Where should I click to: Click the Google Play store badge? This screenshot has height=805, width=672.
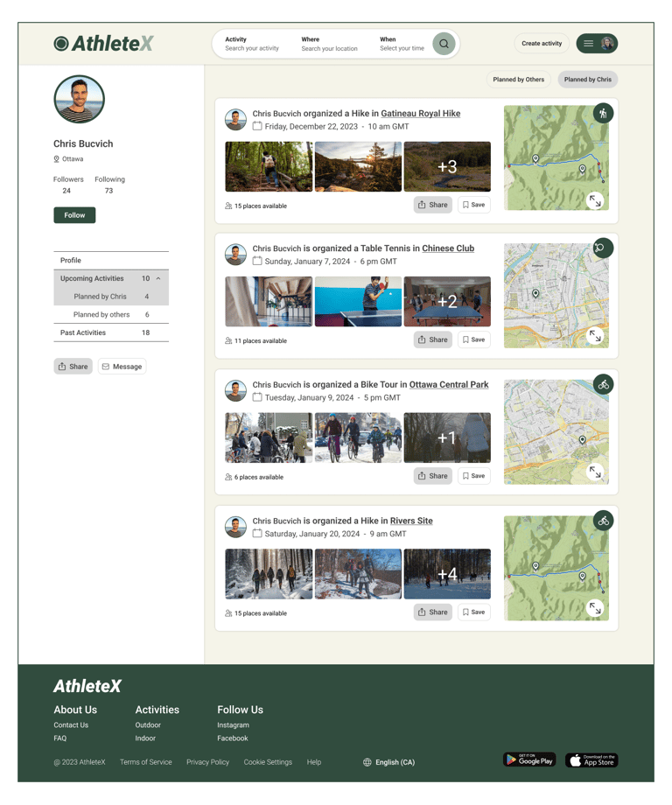click(529, 759)
